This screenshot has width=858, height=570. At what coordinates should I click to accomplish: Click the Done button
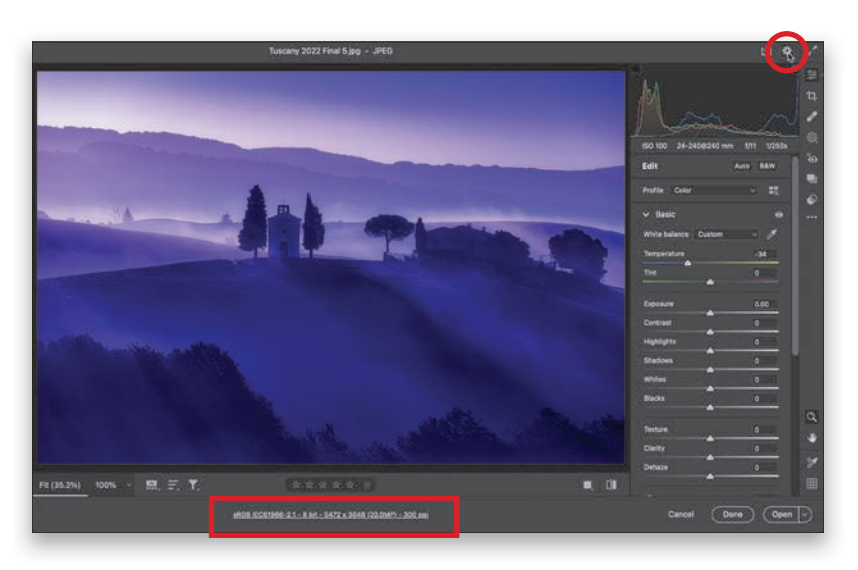click(x=733, y=514)
